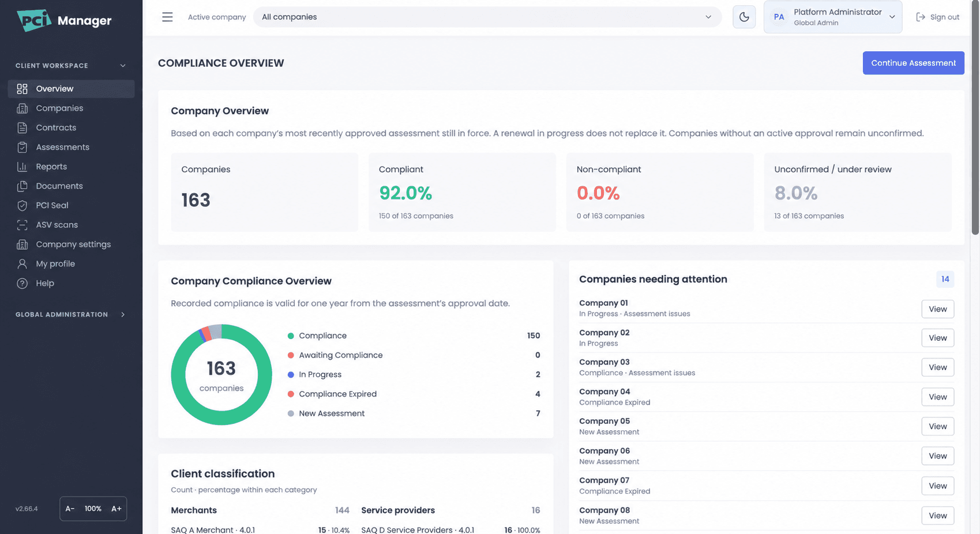This screenshot has height=534, width=980.
Task: Expand the Platform Administrator user menu
Action: pos(833,17)
